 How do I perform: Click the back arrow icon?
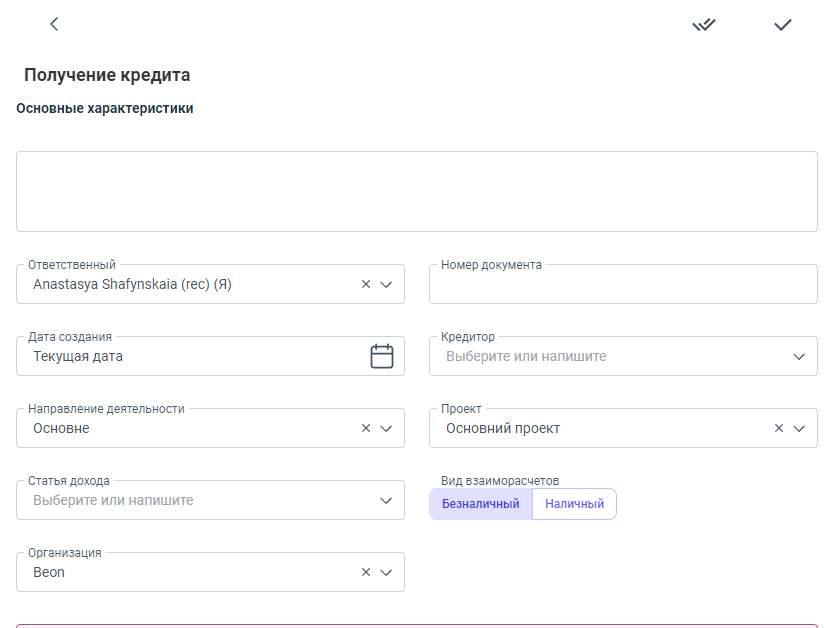(54, 24)
